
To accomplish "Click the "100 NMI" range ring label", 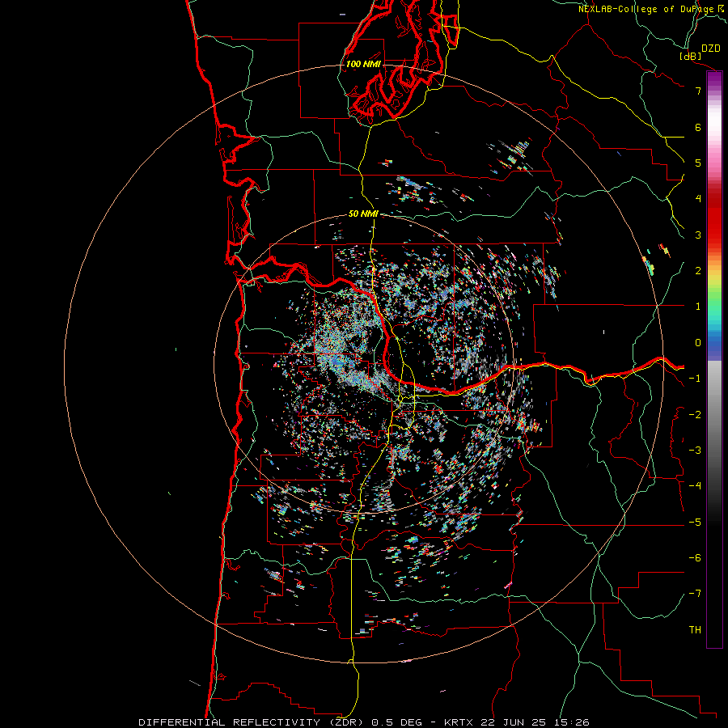I will (x=363, y=64).
